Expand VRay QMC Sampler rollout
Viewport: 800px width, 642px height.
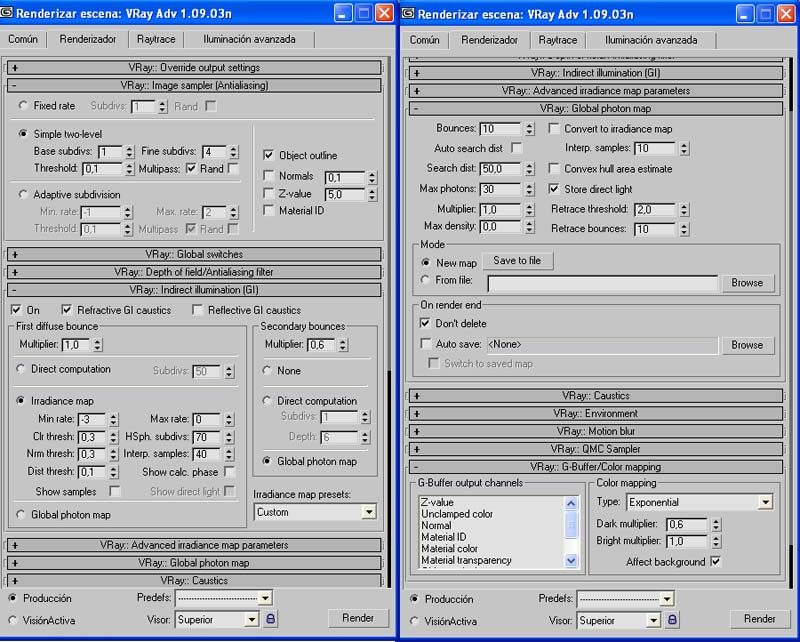(595, 449)
